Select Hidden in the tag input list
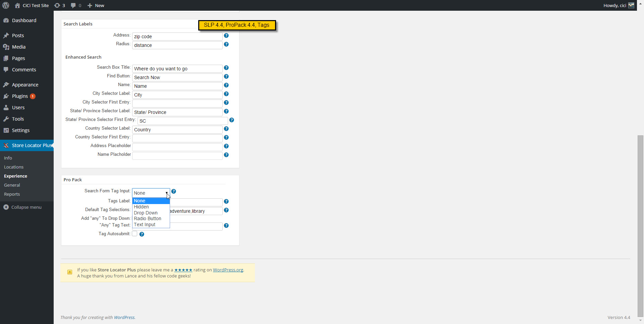644x324 pixels. [x=151, y=207]
